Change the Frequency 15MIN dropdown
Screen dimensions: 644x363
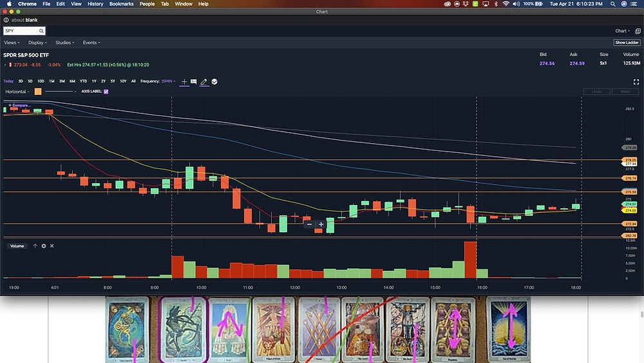(x=168, y=81)
